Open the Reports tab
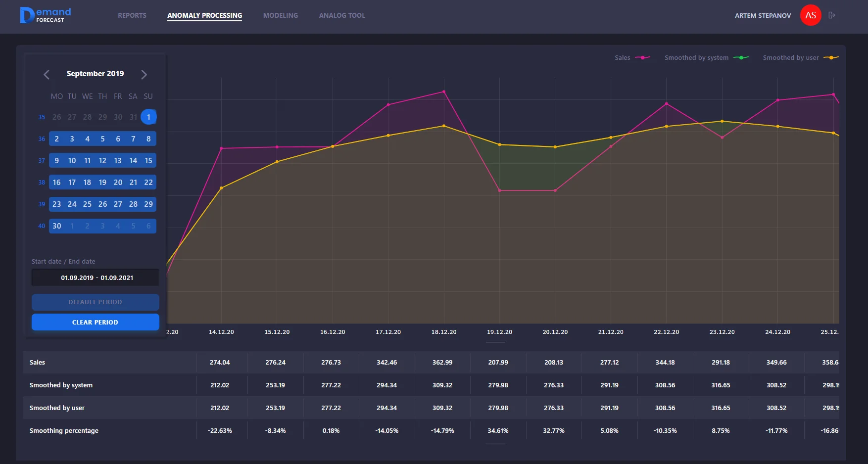 tap(132, 15)
